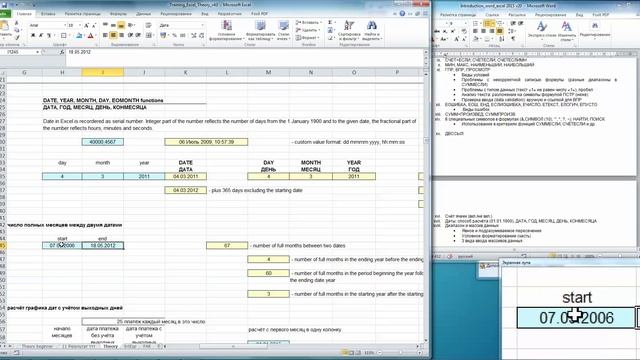The width and height of the screenshot is (640, 360).
Task: Click the Insert Function fx button
Action: coord(62,52)
